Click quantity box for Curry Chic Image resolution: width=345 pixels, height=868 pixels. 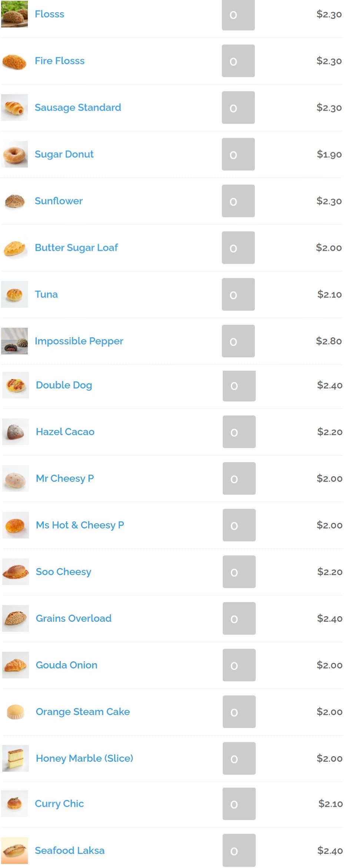pos(239,804)
